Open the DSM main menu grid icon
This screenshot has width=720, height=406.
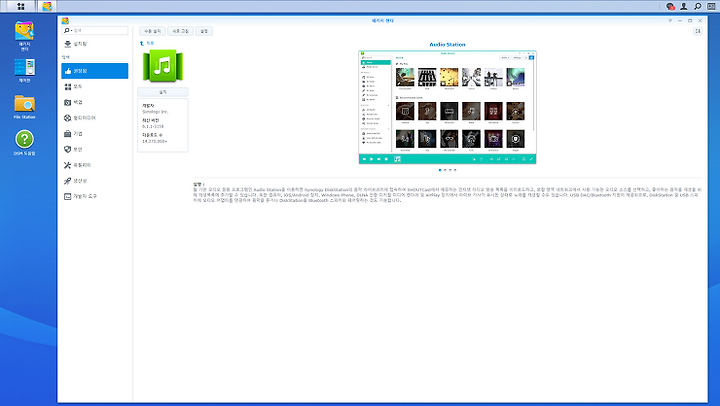20,6
